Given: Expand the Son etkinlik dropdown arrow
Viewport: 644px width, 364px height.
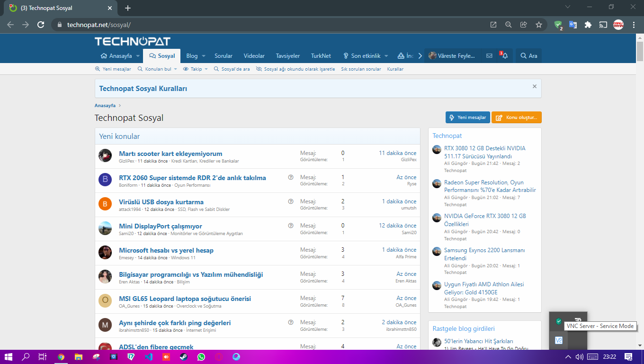Looking at the screenshot, I should (x=386, y=56).
